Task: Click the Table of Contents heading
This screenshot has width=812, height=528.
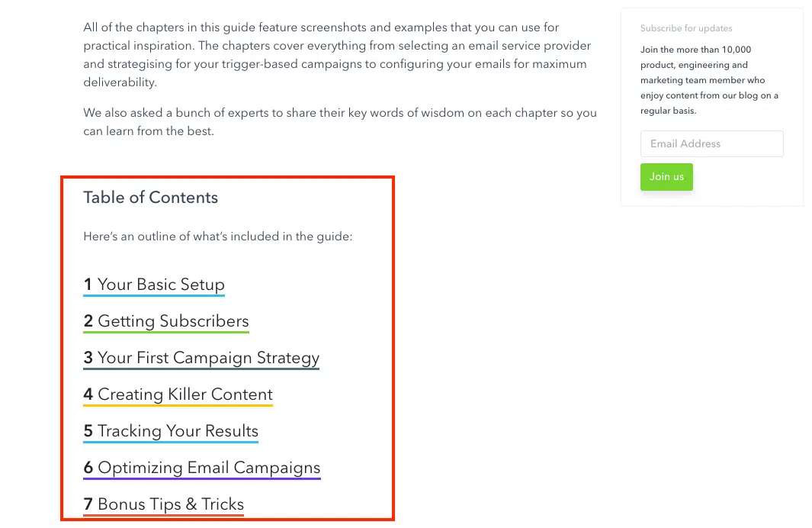Action: tap(150, 198)
